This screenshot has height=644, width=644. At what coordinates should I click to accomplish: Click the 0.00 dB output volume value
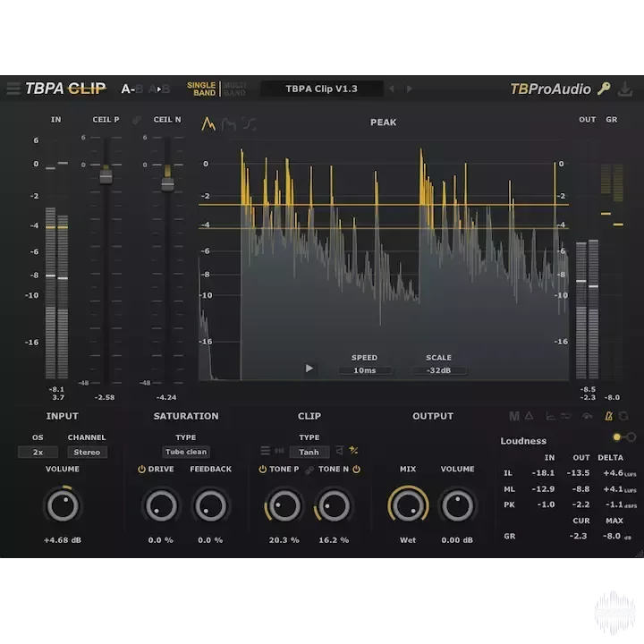[457, 540]
